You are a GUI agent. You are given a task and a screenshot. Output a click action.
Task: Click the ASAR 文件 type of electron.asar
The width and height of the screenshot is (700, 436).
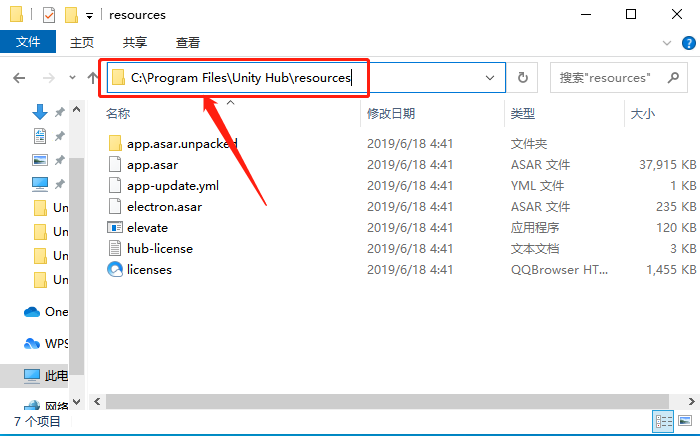[541, 207]
